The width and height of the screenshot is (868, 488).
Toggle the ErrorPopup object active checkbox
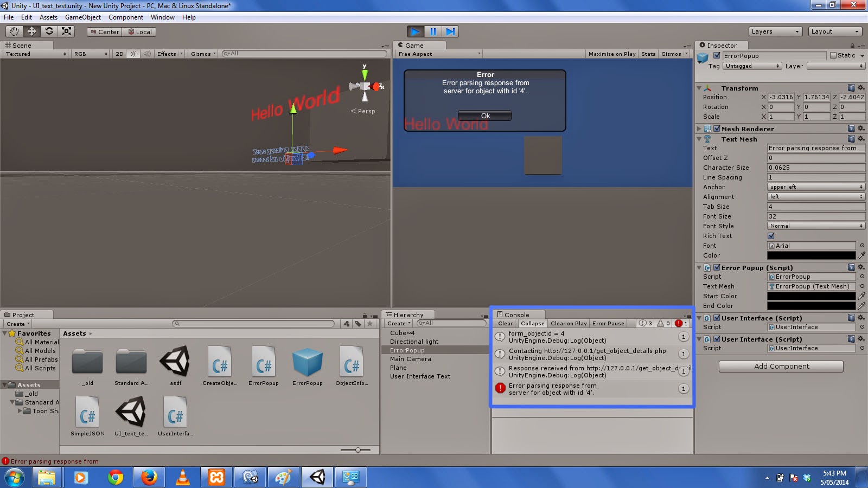pyautogui.click(x=717, y=55)
